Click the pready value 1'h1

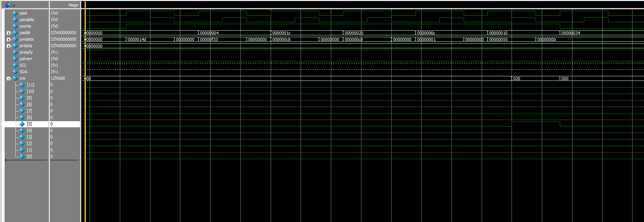pyautogui.click(x=54, y=52)
